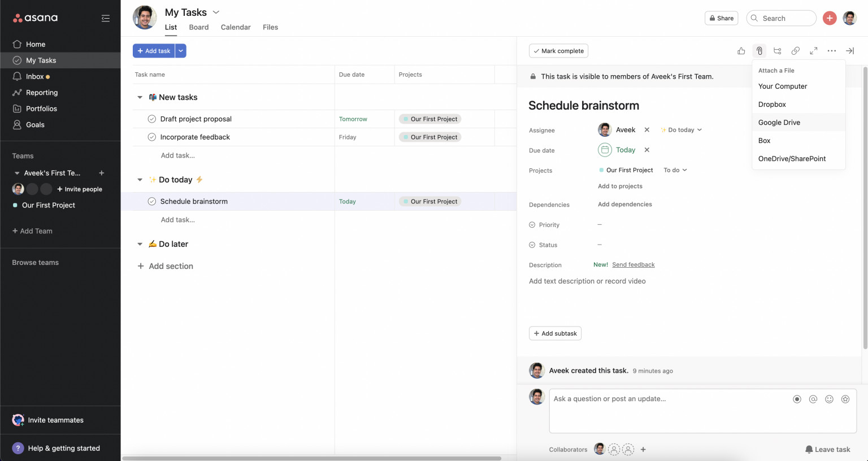Click the record video icon in comment box
Viewport: 868px width, 461px height.
pos(797,399)
